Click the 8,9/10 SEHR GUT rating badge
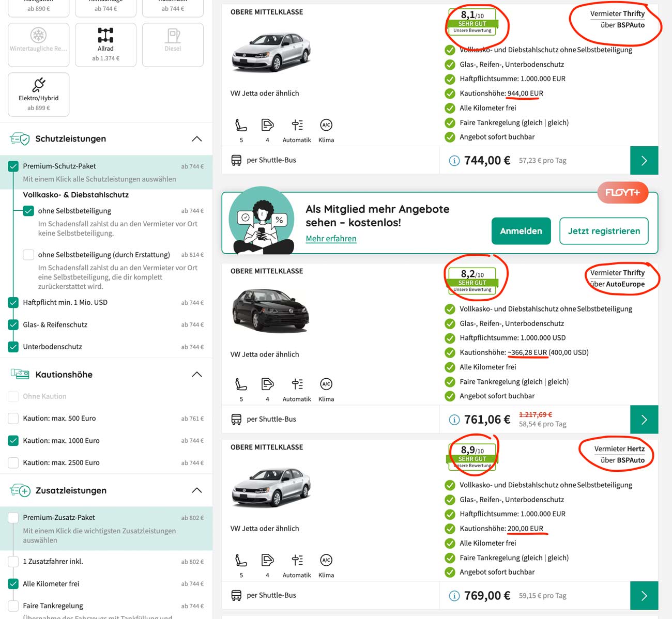This screenshot has height=619, width=672. click(472, 457)
